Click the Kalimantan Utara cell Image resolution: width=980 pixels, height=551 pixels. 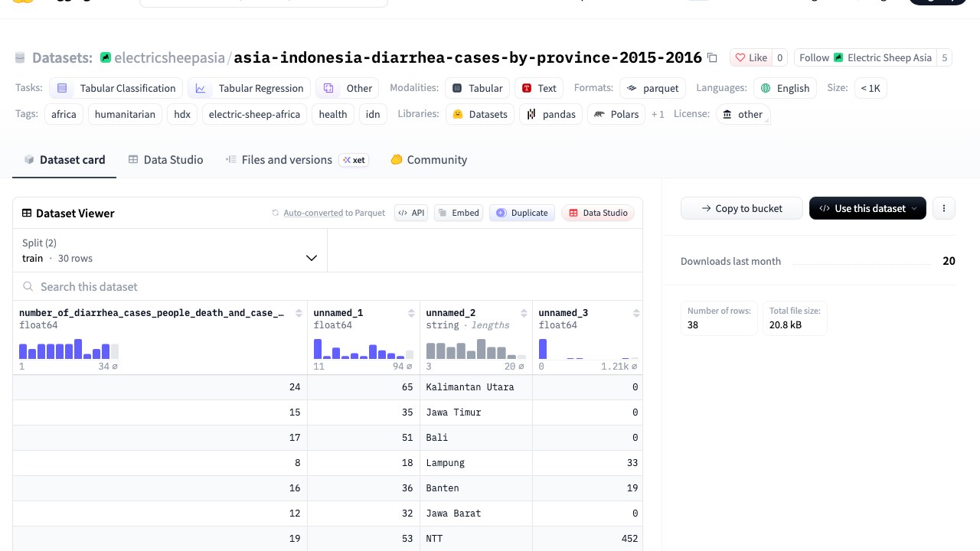[476, 387]
